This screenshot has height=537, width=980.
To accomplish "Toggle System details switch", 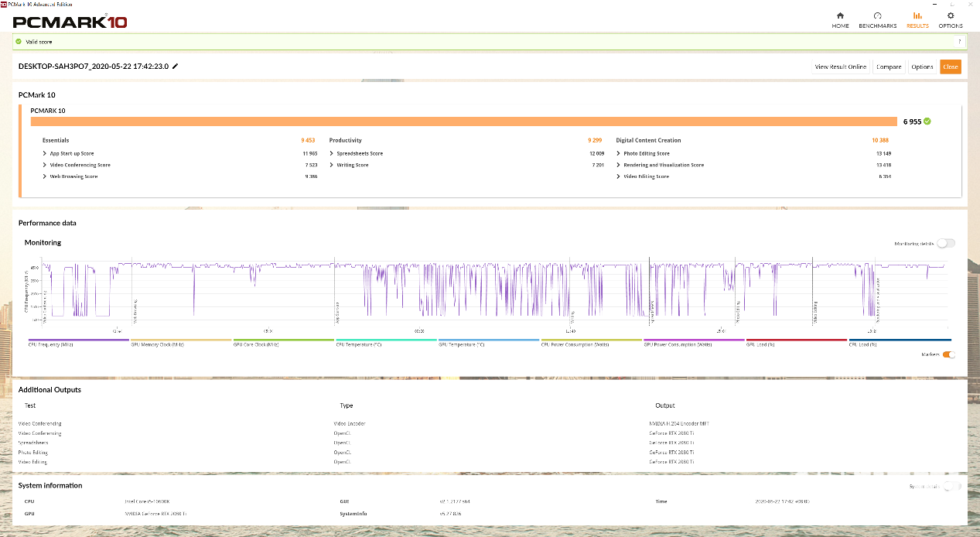I will (x=953, y=486).
